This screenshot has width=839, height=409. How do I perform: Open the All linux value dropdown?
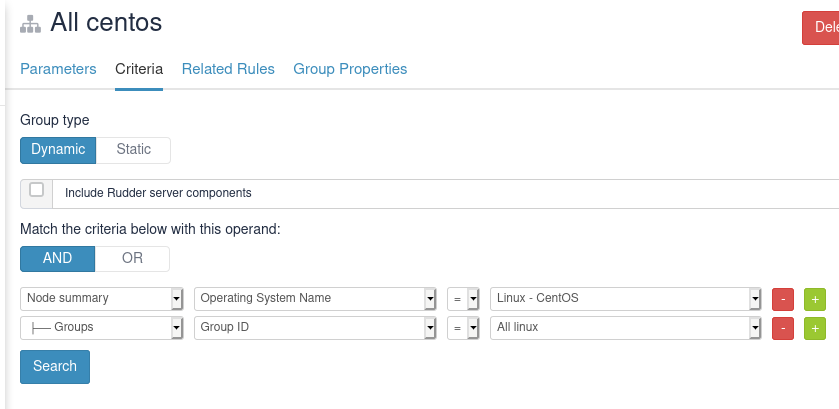click(x=626, y=328)
